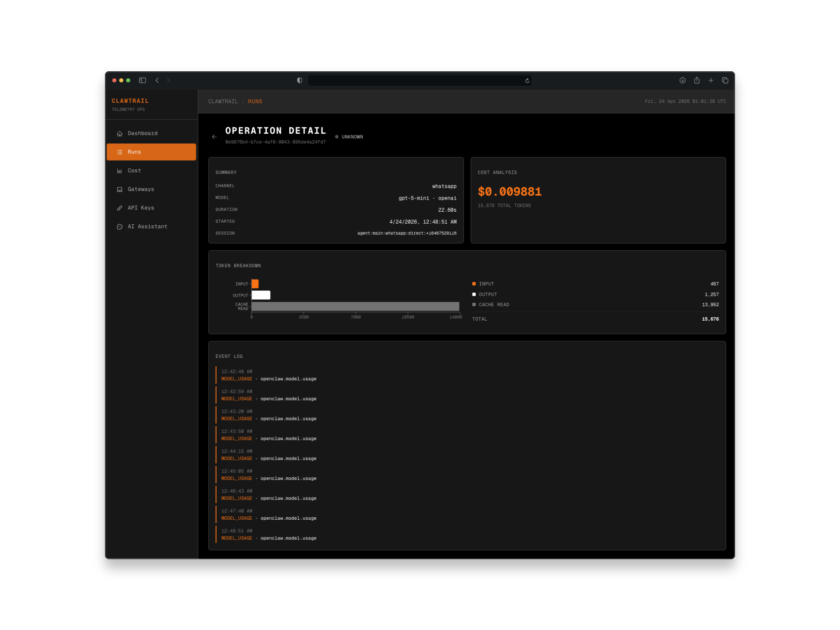Screen dimensions: 840x630
Task: Launch the AI Assistant page
Action: pyautogui.click(x=147, y=227)
